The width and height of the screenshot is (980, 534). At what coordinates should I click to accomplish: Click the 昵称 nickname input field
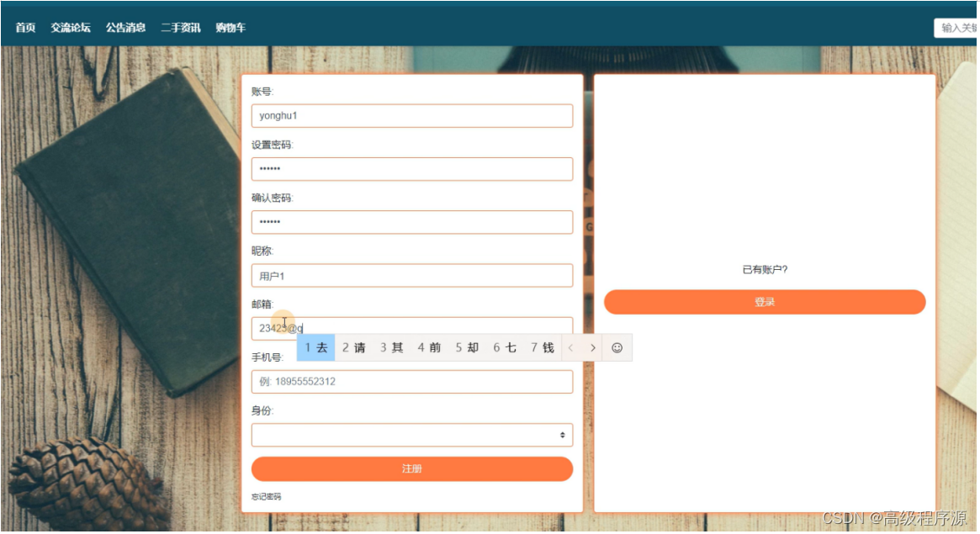point(411,275)
